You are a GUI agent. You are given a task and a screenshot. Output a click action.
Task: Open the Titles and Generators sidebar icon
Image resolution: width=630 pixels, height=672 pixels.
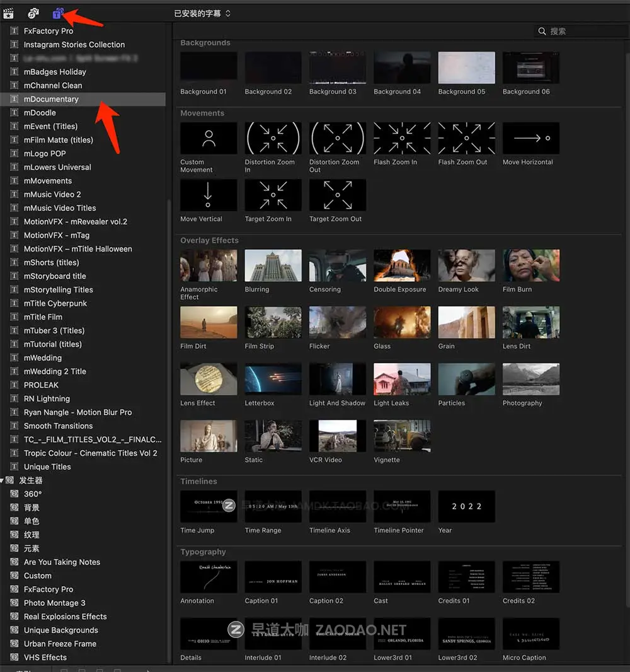(x=57, y=13)
